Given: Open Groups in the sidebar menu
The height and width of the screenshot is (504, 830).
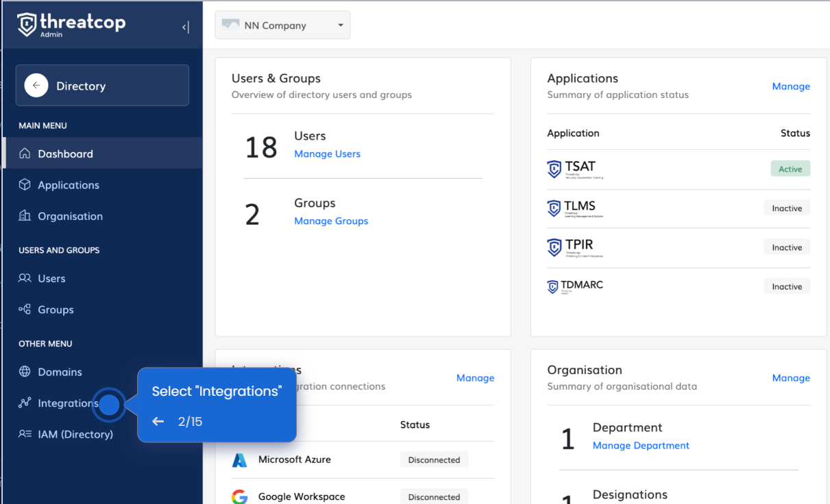Looking at the screenshot, I should click(x=56, y=310).
